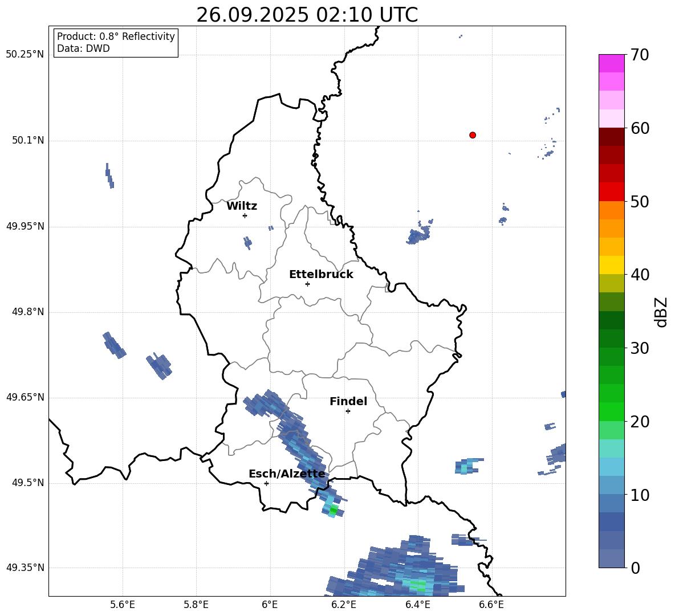
Task: Click the Product: 0.8° Reflectivity text
Action: point(116,36)
